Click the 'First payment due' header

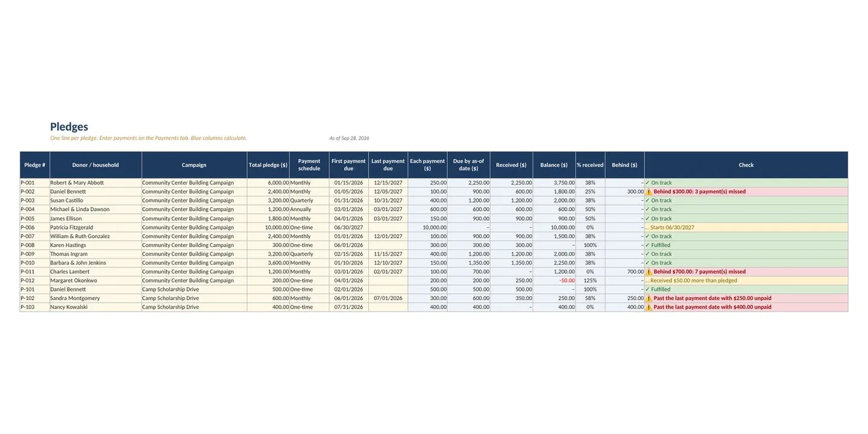pos(348,165)
